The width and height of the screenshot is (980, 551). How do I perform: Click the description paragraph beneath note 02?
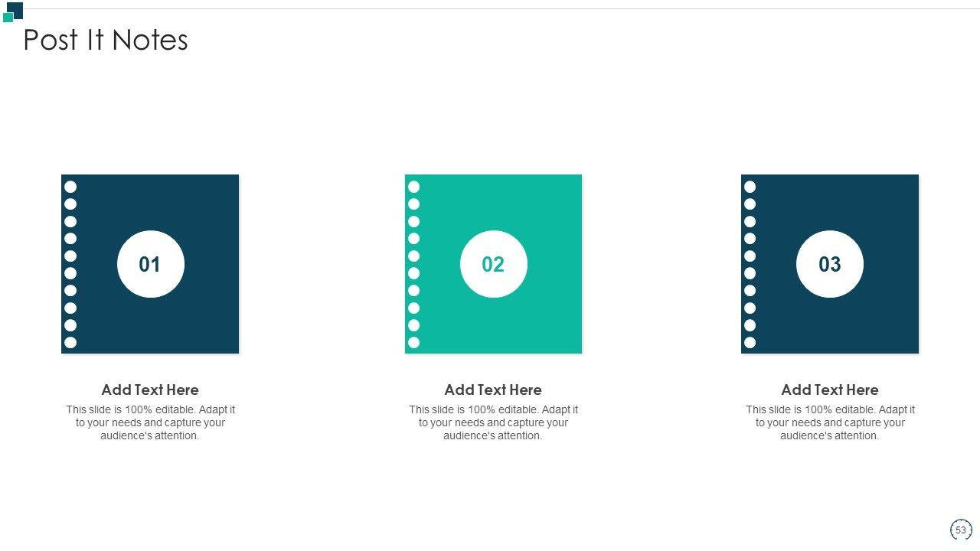493,422
